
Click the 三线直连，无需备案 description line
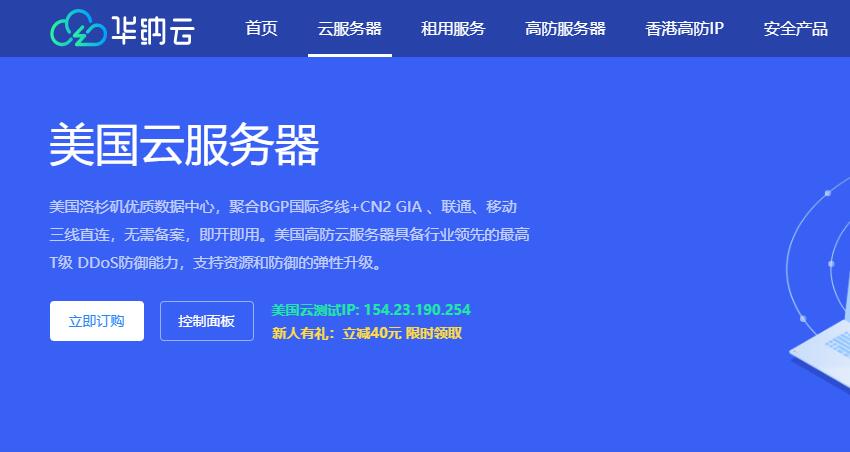[x=289, y=235]
